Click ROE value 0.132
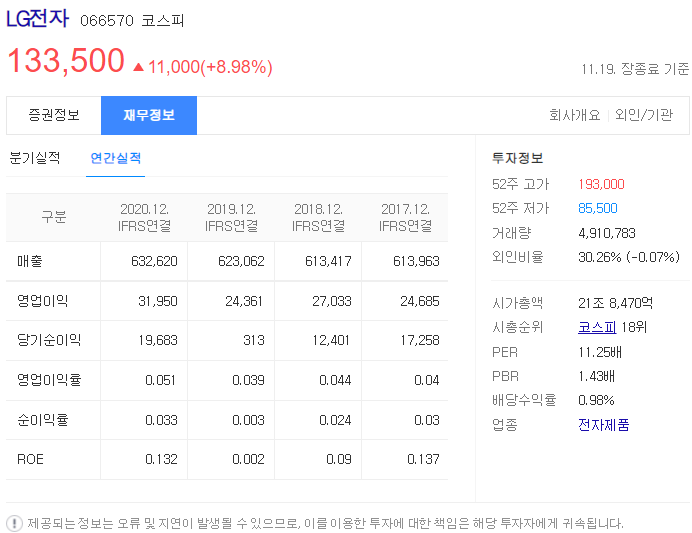The width and height of the screenshot is (692, 533). pyautogui.click(x=161, y=459)
